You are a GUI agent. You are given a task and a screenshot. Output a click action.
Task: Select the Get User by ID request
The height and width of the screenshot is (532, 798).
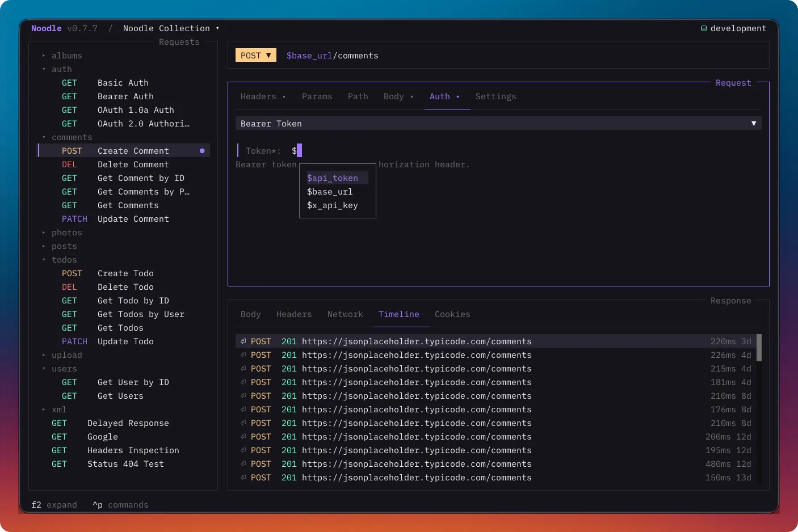(x=124, y=382)
